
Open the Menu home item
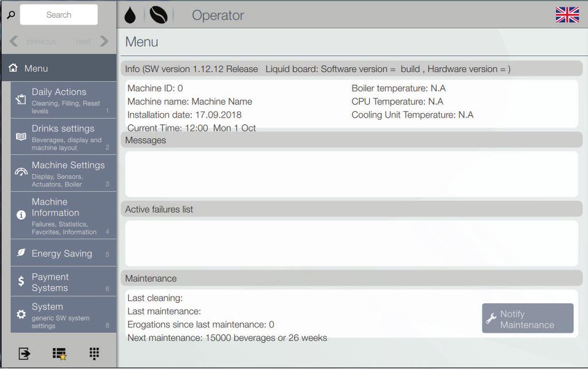(x=59, y=68)
